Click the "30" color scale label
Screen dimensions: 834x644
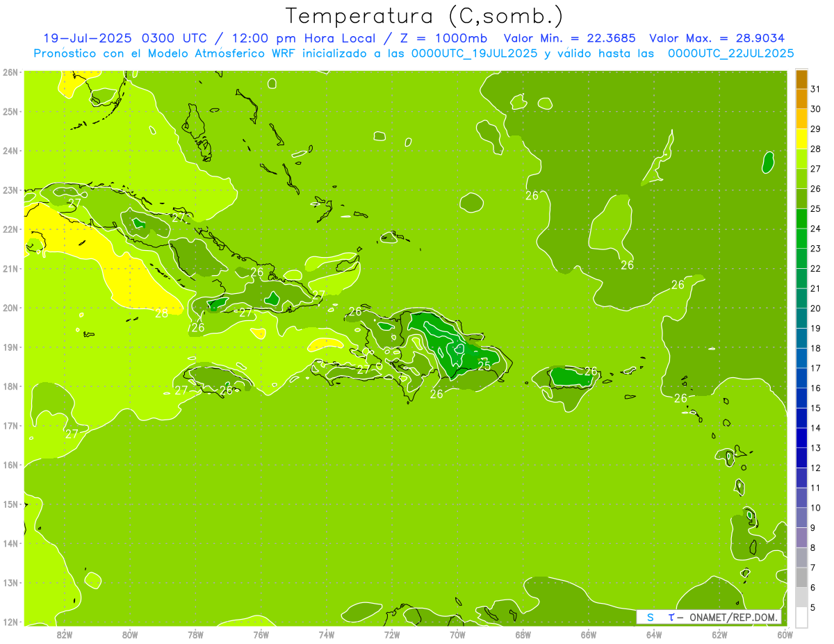pyautogui.click(x=816, y=108)
